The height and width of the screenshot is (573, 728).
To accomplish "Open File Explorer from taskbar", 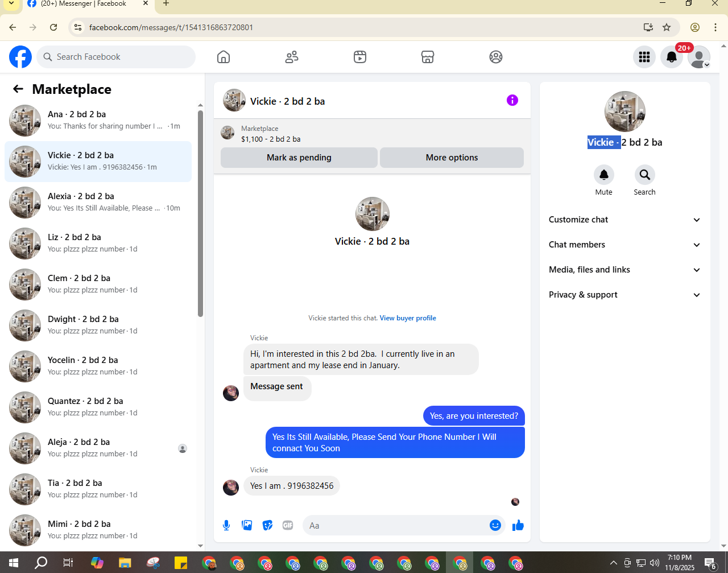I will [125, 563].
